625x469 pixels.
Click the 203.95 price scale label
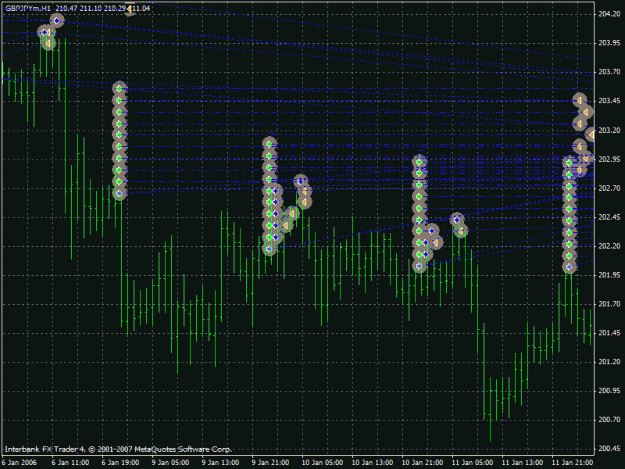click(609, 43)
